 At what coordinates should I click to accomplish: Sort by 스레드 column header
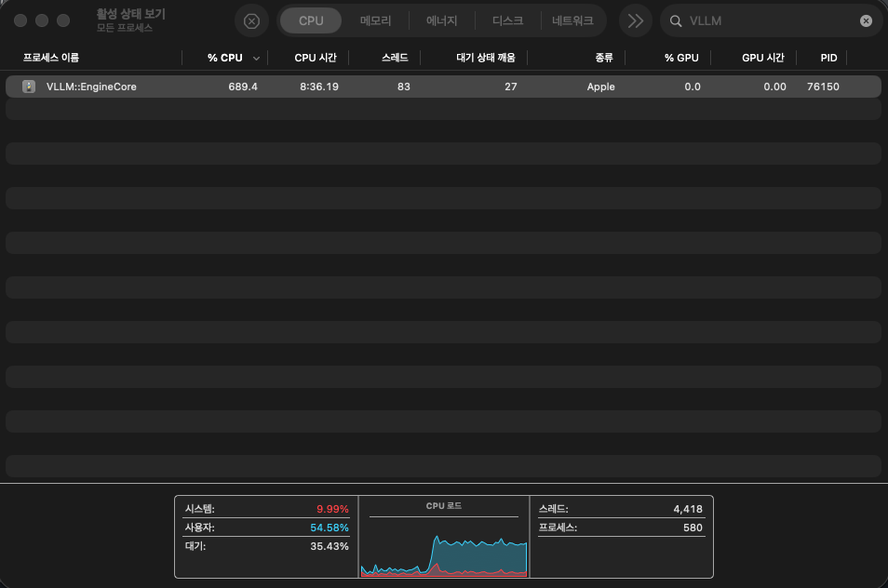click(x=395, y=58)
